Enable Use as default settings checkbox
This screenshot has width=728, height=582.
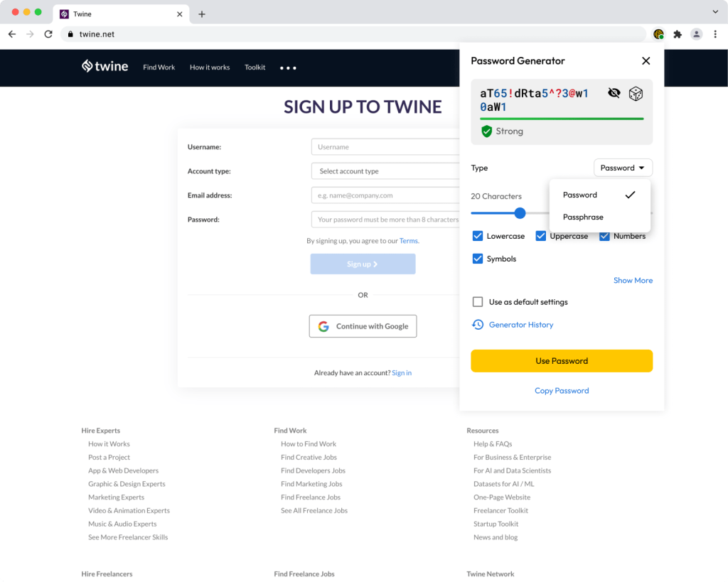(x=478, y=302)
